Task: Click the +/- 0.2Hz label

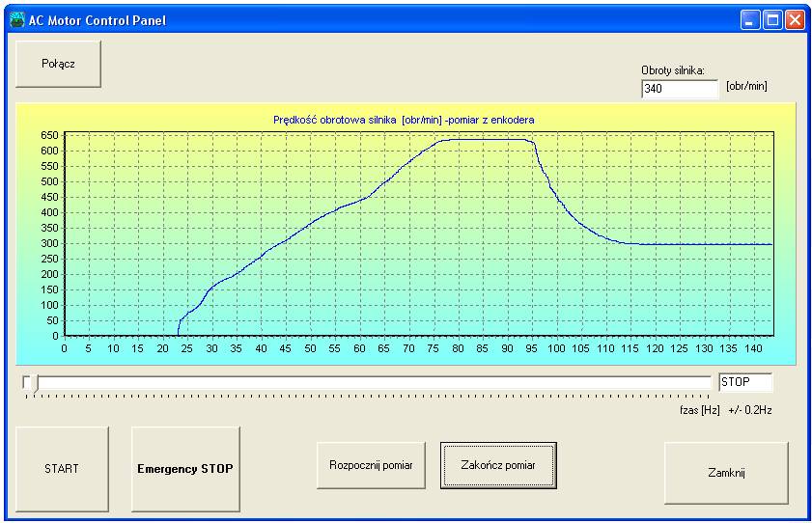Action: [750, 410]
